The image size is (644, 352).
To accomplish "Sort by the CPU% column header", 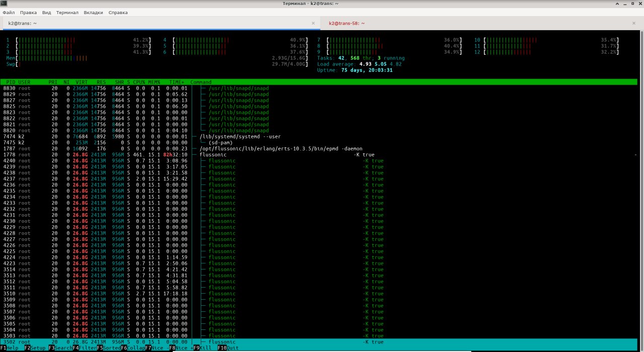I will (139, 82).
